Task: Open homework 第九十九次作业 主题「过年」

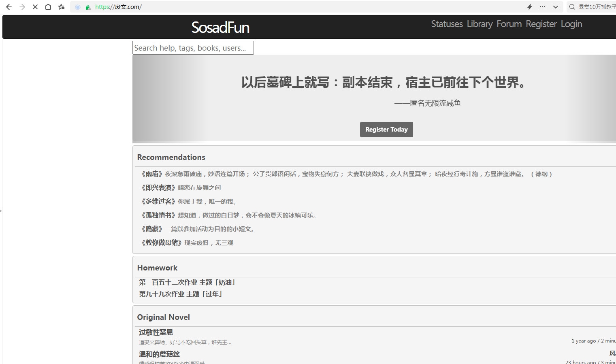Action: tap(181, 294)
